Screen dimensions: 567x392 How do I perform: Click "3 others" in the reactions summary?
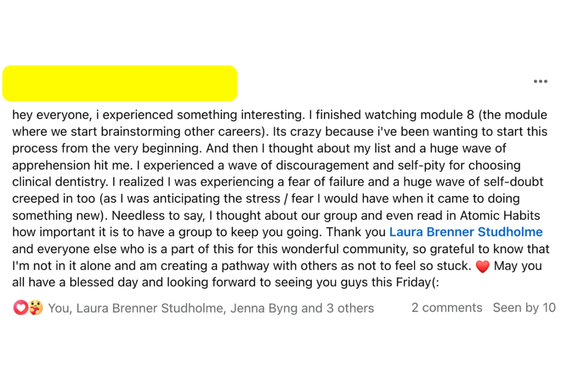click(350, 308)
